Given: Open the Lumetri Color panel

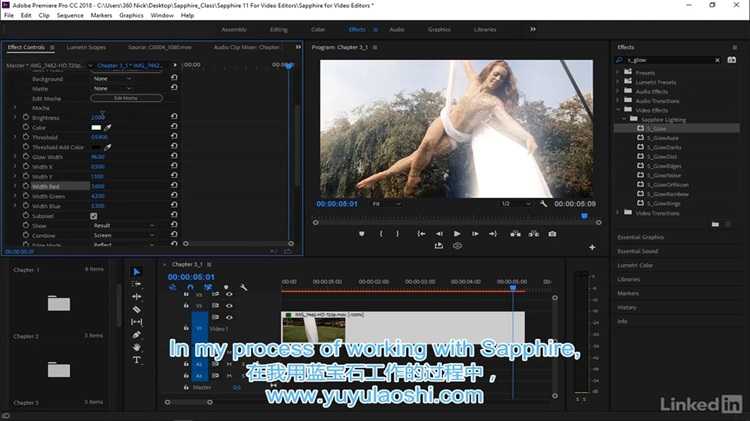Looking at the screenshot, I should (635, 265).
